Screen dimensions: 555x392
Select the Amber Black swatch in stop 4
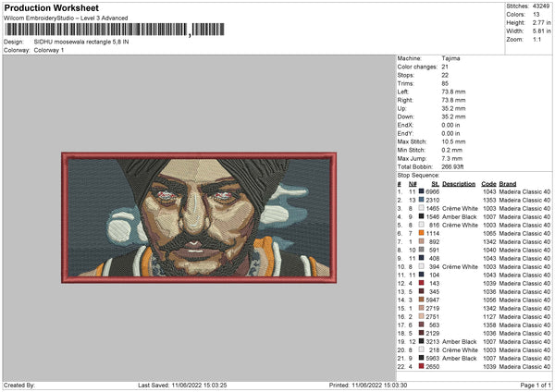421,216
